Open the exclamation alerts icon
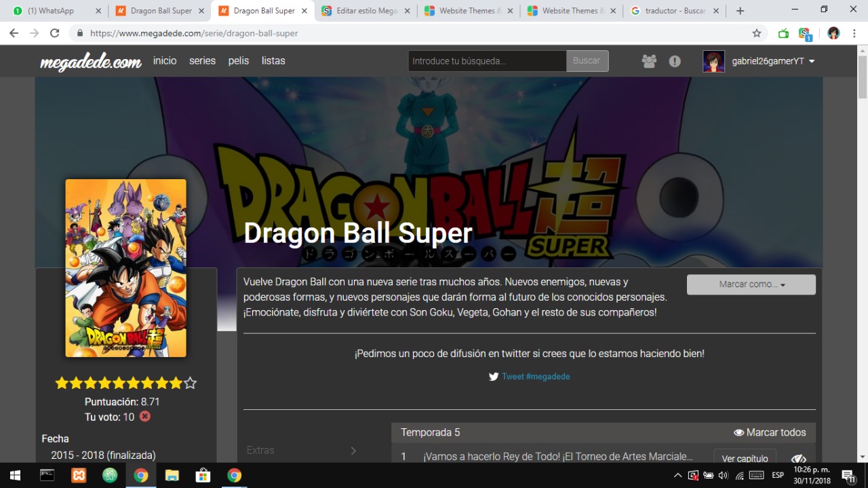Viewport: 868px width, 488px height. click(x=675, y=61)
